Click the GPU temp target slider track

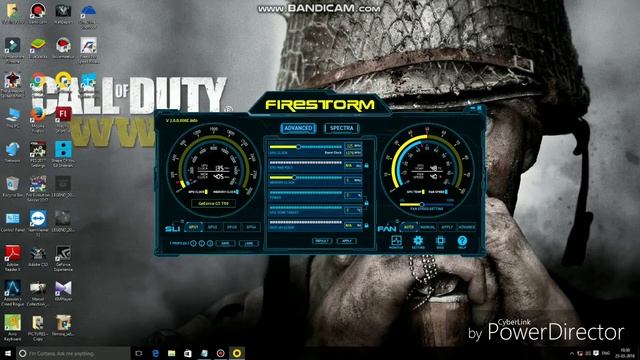click(306, 207)
